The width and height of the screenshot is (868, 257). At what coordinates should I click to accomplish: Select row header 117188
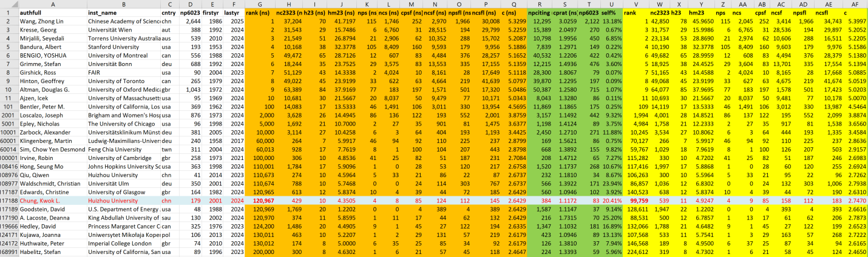point(8,199)
